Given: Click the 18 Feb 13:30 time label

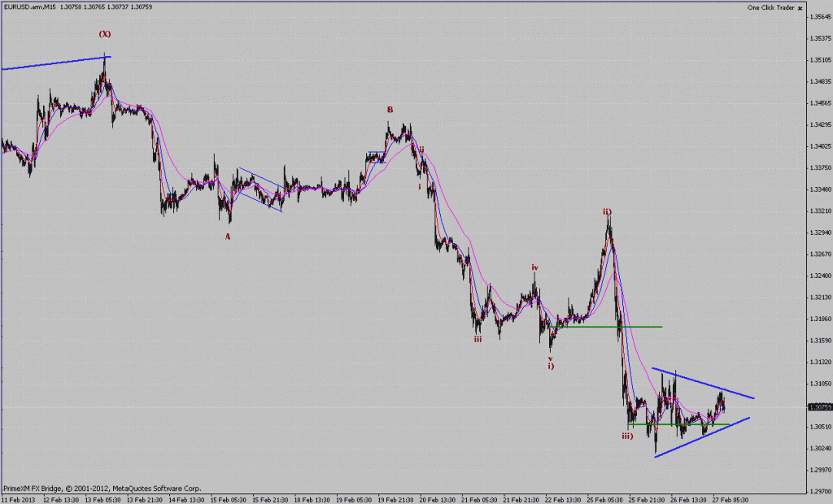Looking at the screenshot, I should click(x=312, y=500).
